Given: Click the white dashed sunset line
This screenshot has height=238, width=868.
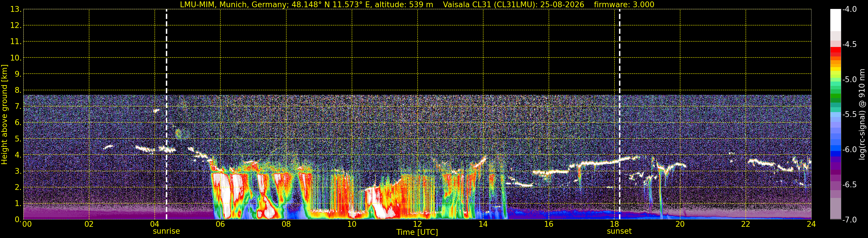Looking at the screenshot, I should (619, 114).
